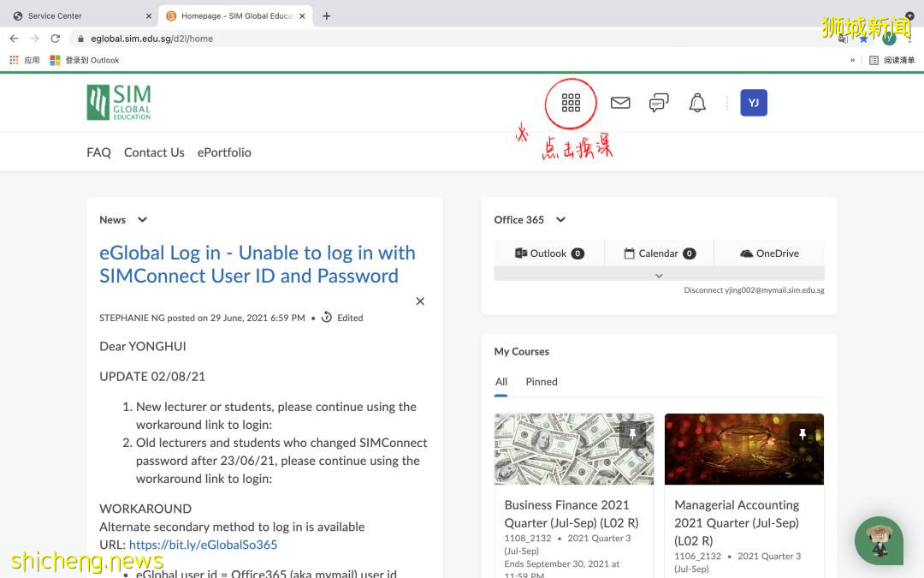Click the chatbot assistant avatar
The width and height of the screenshot is (924, 578).
point(879,540)
